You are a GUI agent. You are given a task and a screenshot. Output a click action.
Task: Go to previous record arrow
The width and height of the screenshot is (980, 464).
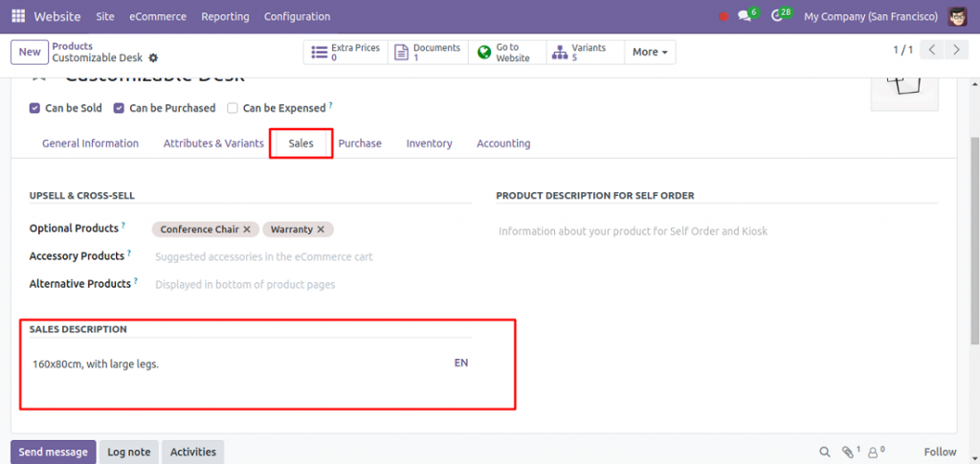point(932,50)
